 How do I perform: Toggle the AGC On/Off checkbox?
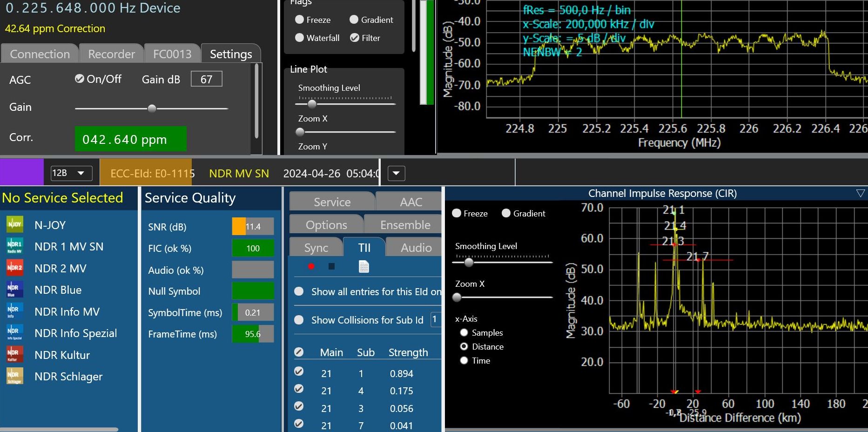[x=80, y=79]
